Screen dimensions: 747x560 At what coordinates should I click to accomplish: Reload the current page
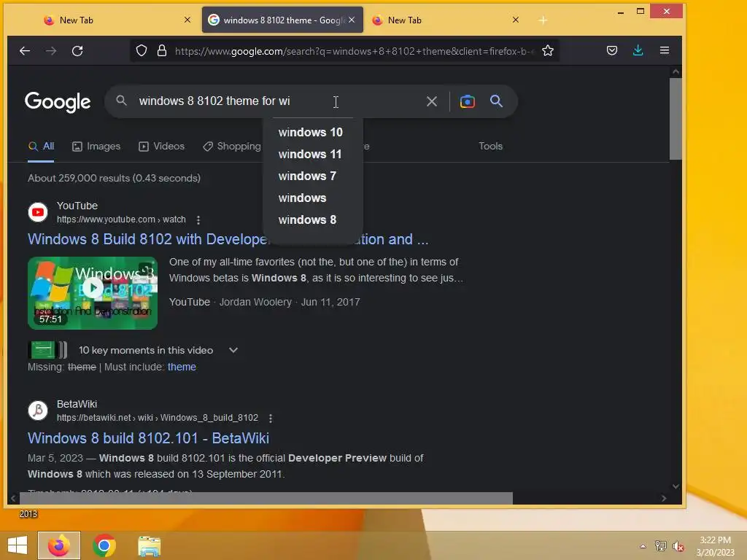click(77, 50)
